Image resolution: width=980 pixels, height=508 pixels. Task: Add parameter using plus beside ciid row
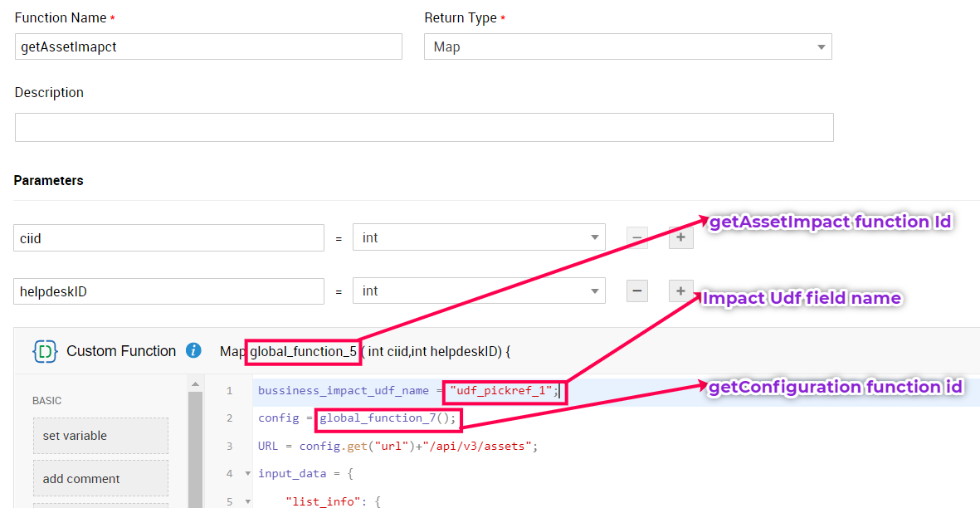(680, 238)
